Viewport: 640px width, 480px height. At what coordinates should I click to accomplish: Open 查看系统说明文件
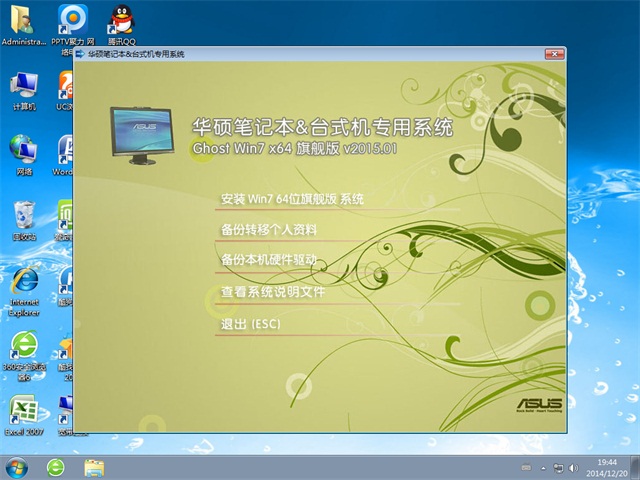(272, 293)
